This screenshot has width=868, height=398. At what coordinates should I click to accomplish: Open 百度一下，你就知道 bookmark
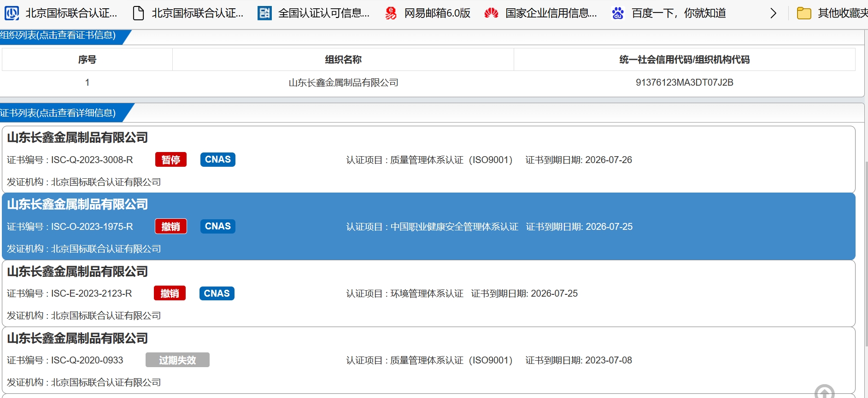pos(669,13)
